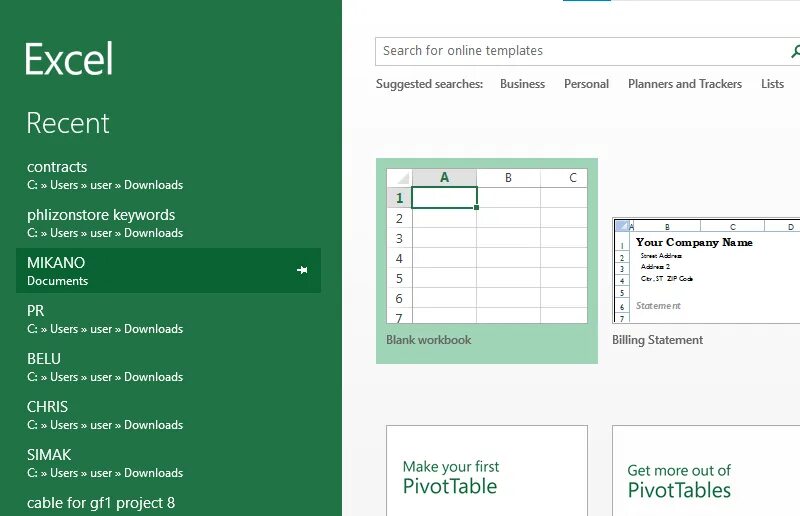
Task: Pin the MIKANO file to the list
Action: tap(302, 270)
